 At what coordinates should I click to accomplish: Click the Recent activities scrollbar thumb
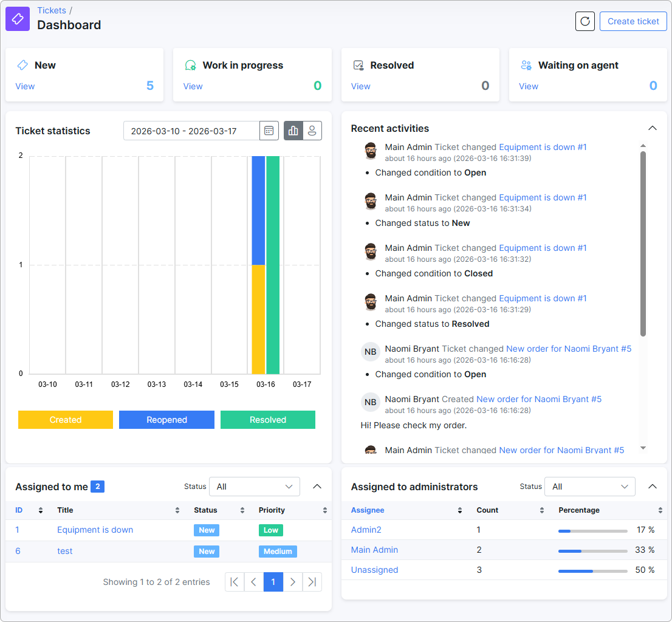643,244
